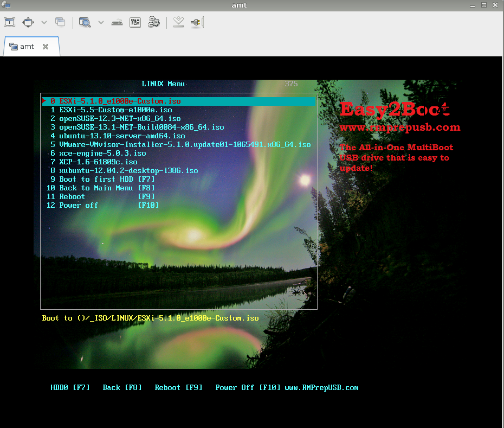The image size is (504, 428).
Task: Open the tools gears icon
Action: point(154,22)
